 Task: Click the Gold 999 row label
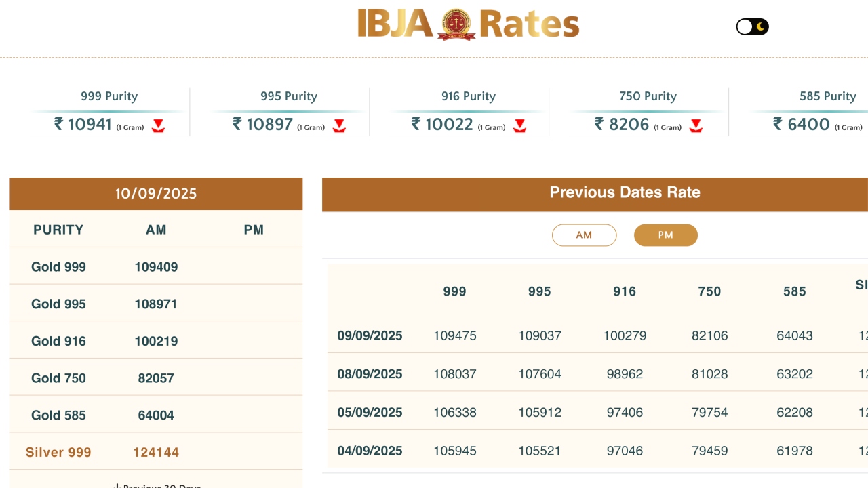pos(58,267)
